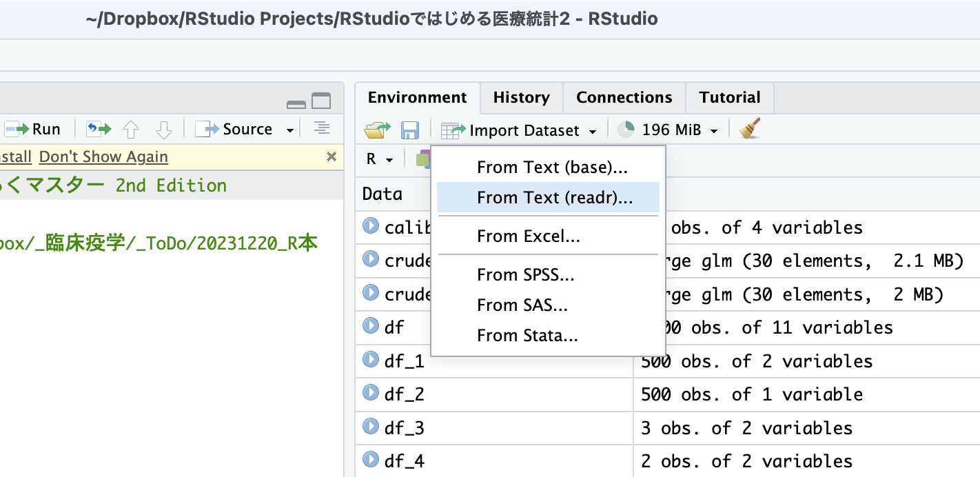Expand the df_3 data frame preview
The image size is (980, 477).
pyautogui.click(x=371, y=427)
